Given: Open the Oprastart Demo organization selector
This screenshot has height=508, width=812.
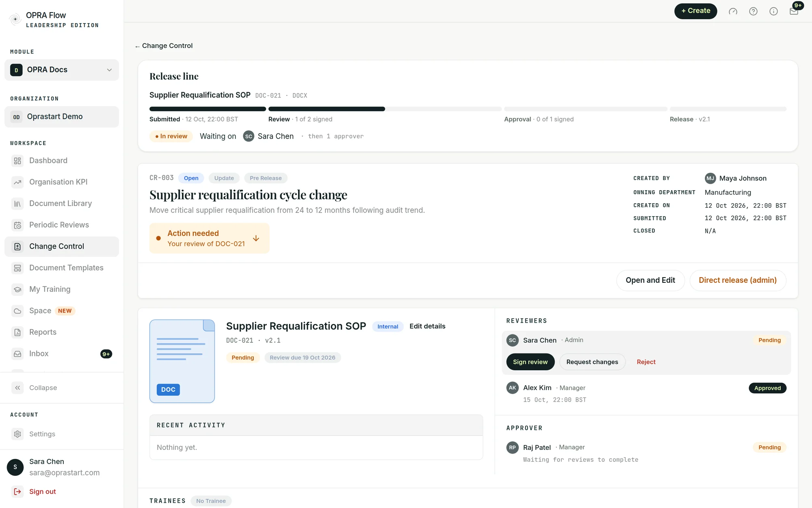Looking at the screenshot, I should click(x=62, y=117).
